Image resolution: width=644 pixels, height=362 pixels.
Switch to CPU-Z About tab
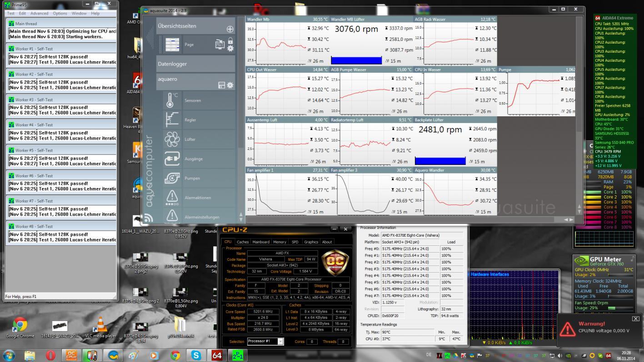point(327,242)
